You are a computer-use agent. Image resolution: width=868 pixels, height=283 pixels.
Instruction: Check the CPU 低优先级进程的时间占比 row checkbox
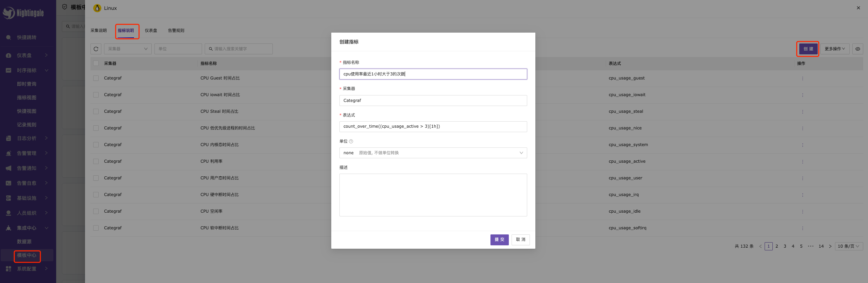click(x=96, y=128)
